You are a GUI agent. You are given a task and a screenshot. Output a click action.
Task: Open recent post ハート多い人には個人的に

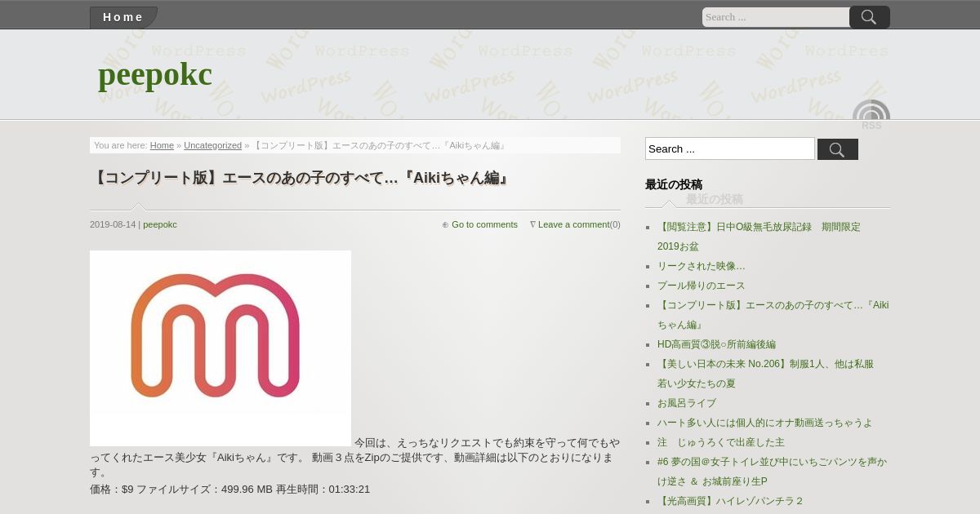click(x=764, y=423)
